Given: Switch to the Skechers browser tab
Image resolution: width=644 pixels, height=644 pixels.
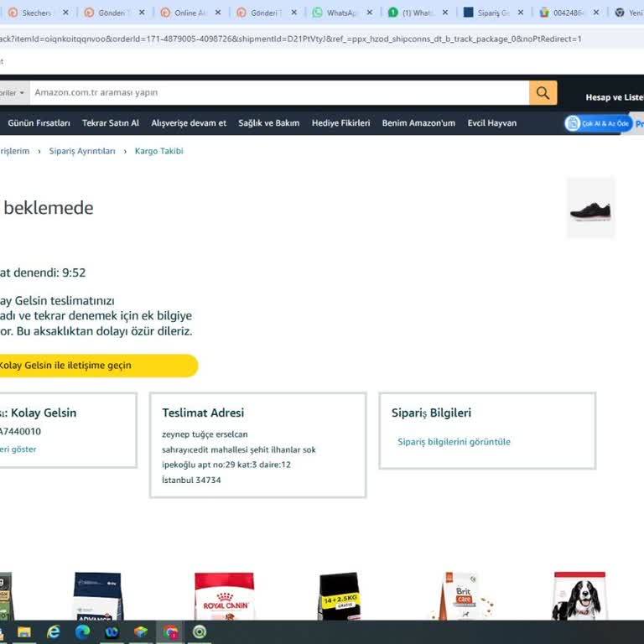Looking at the screenshot, I should [36, 13].
